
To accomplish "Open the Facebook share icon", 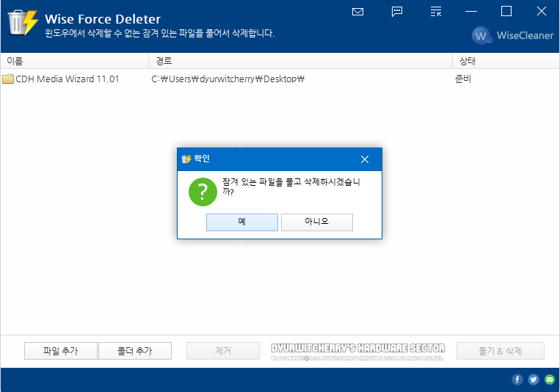I will 517,379.
